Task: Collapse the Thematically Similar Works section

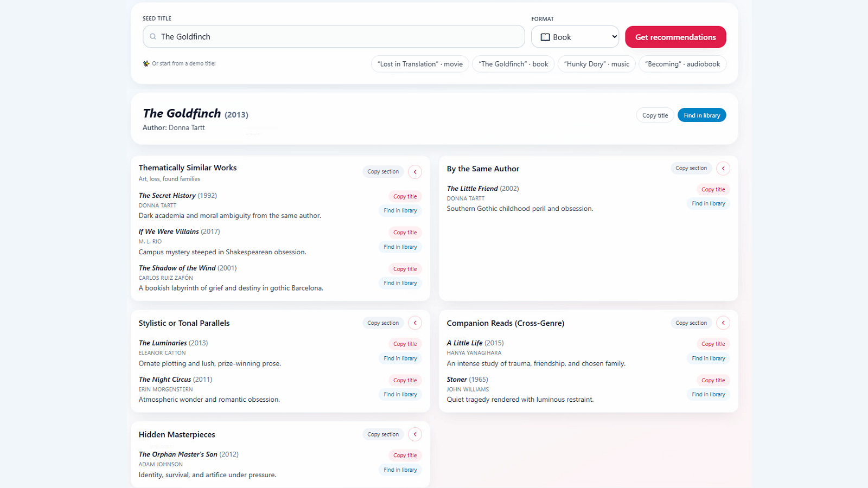Action: click(x=414, y=171)
